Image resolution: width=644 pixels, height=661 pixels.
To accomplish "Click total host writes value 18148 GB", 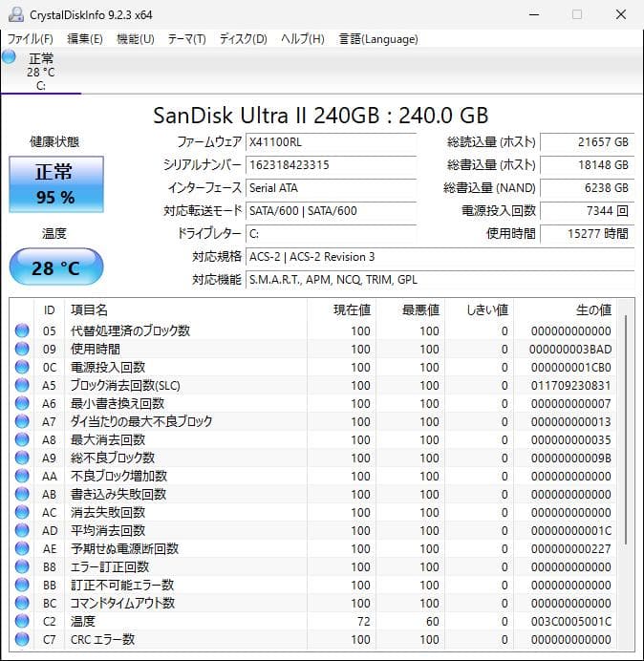I will 587,165.
